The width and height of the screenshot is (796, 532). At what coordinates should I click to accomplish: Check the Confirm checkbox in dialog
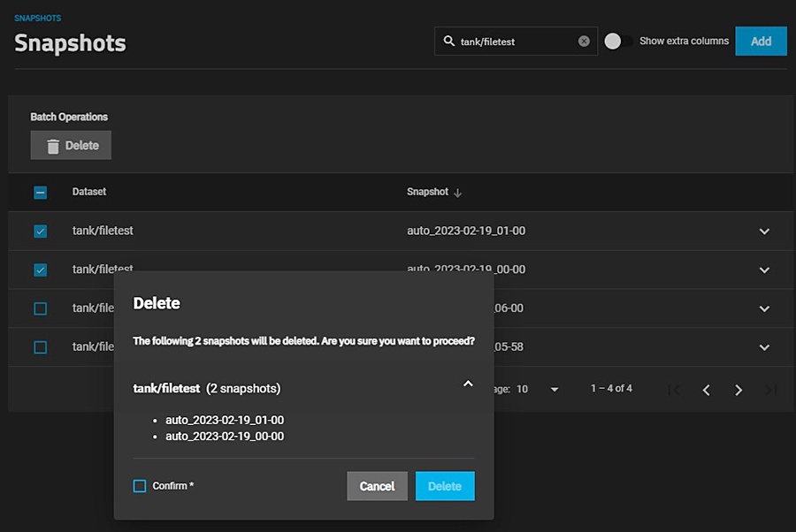140,486
